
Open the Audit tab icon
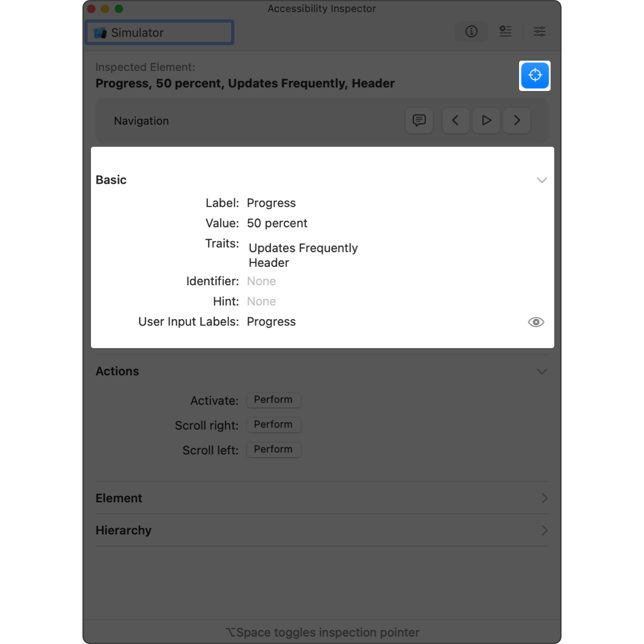point(505,32)
